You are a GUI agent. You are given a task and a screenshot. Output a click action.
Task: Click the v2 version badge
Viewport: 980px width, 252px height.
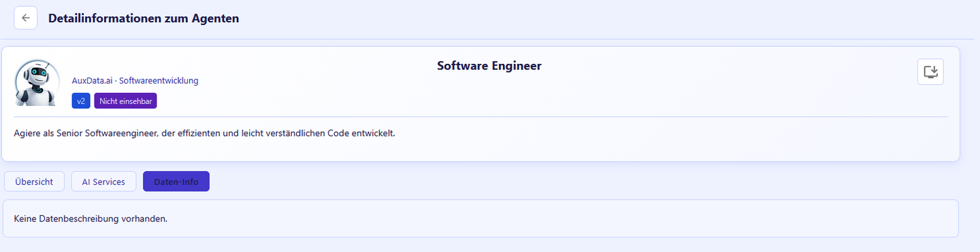(x=81, y=101)
